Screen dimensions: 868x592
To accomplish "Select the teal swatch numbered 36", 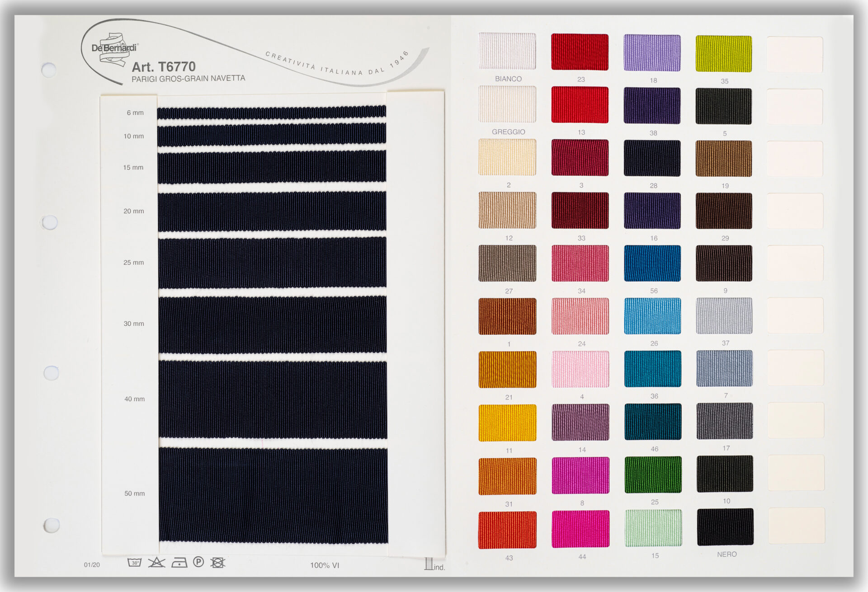I will [x=653, y=369].
